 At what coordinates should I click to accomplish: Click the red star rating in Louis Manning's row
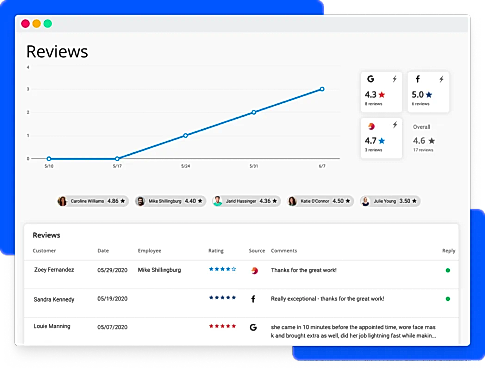pyautogui.click(x=222, y=326)
